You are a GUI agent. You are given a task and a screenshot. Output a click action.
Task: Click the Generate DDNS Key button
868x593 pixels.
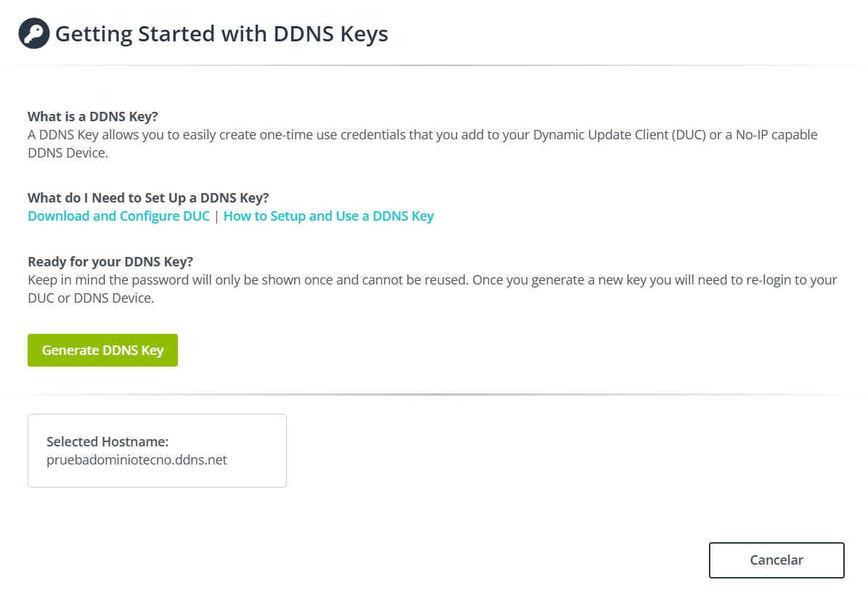click(102, 350)
